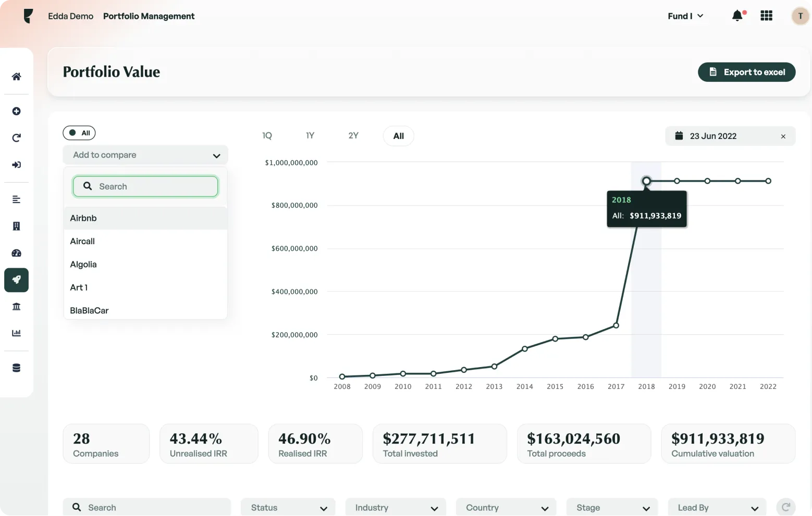This screenshot has height=516, width=812.
Task: Select Airbnb from the compare list
Action: click(83, 218)
